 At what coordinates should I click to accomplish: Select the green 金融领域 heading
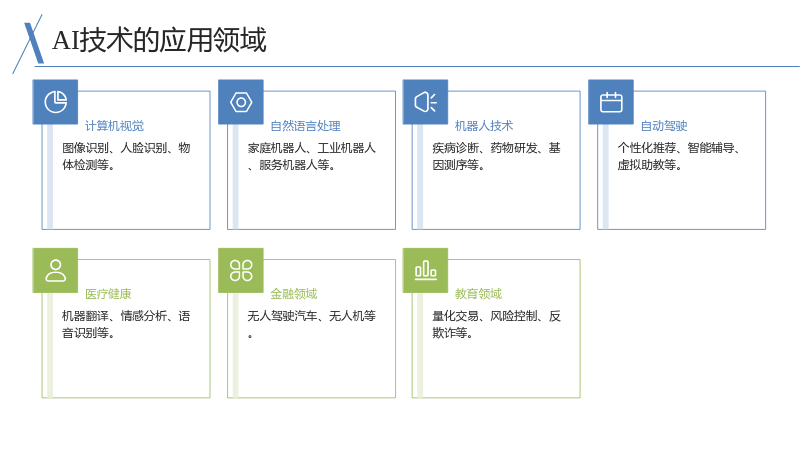click(x=293, y=294)
